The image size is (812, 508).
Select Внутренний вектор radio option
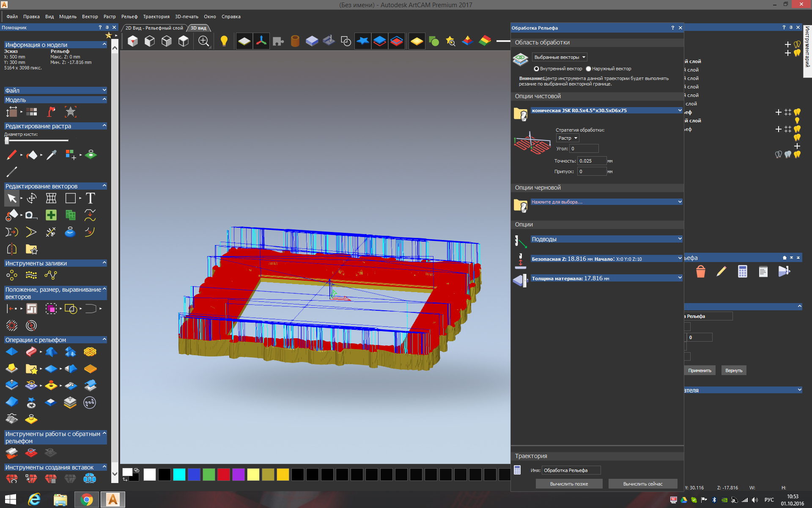coord(536,69)
